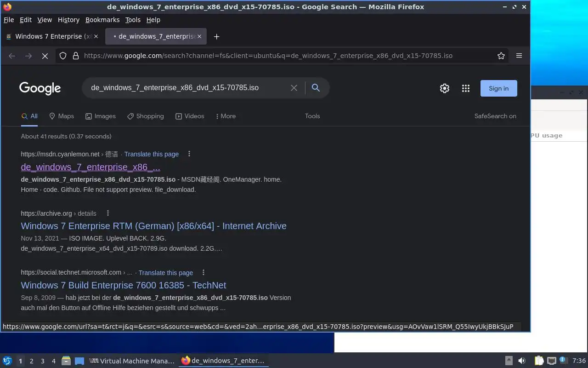588x368 pixels.
Task: View site security padlock information
Action: (x=76, y=56)
